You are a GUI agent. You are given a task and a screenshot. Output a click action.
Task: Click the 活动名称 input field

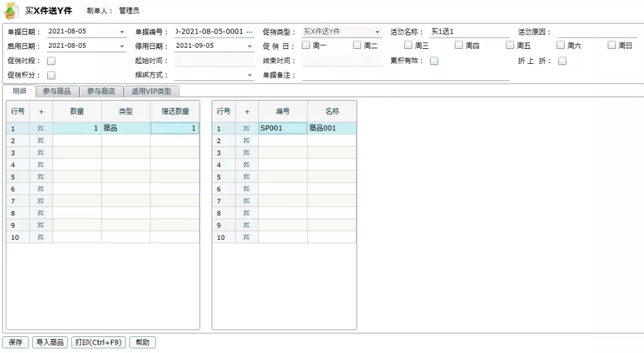point(469,32)
